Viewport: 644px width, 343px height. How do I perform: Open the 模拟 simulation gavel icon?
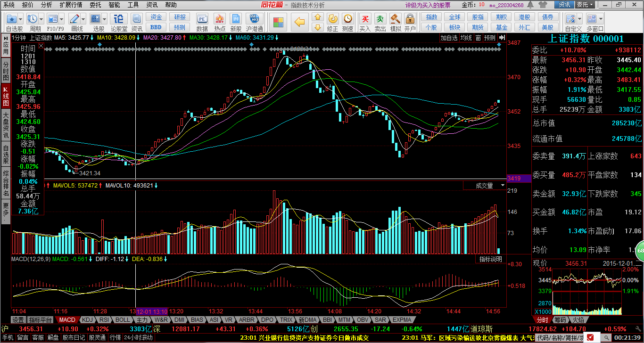395,19
